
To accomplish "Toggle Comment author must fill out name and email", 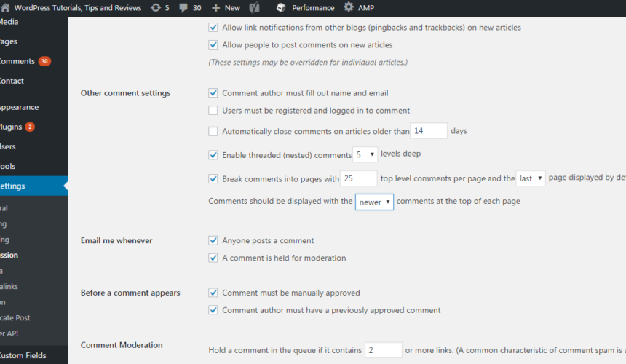I will (x=213, y=93).
